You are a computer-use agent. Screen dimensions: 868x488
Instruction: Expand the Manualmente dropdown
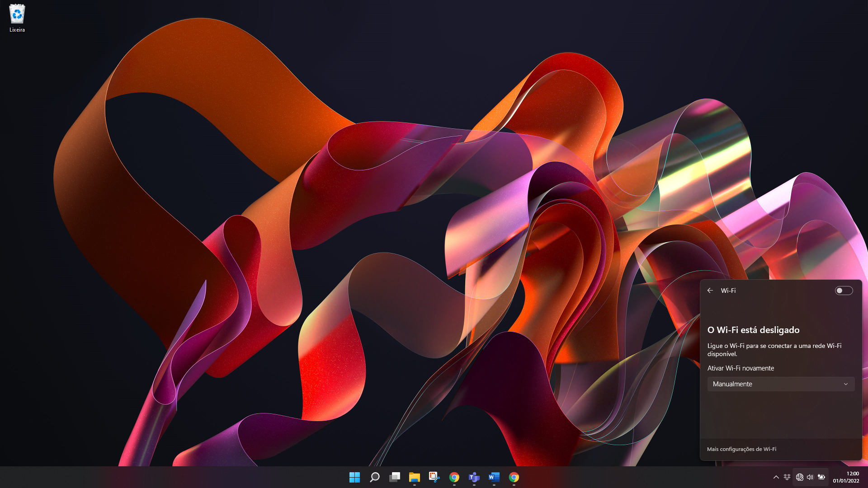(781, 384)
